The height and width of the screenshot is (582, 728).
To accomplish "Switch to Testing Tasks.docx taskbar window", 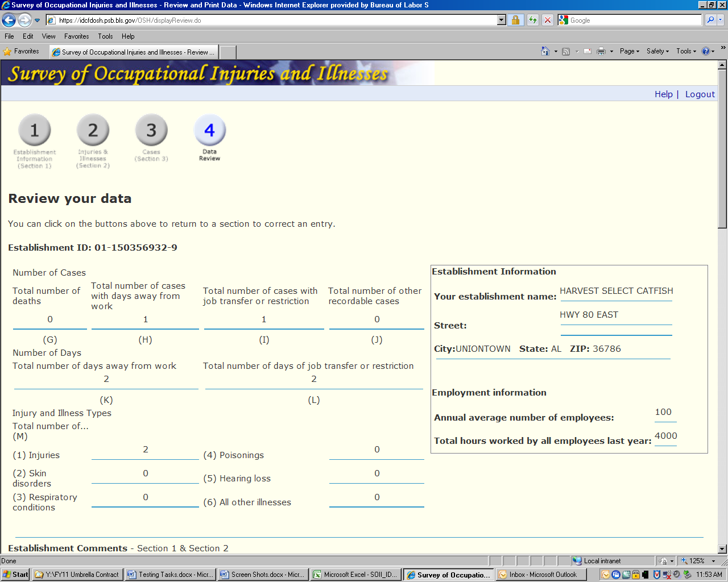I will [169, 575].
